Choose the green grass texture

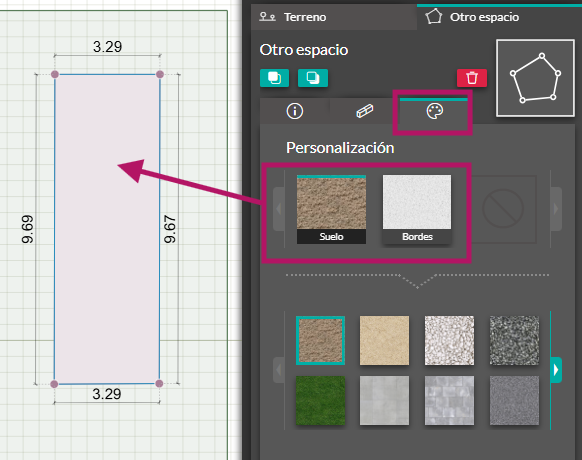pos(320,400)
